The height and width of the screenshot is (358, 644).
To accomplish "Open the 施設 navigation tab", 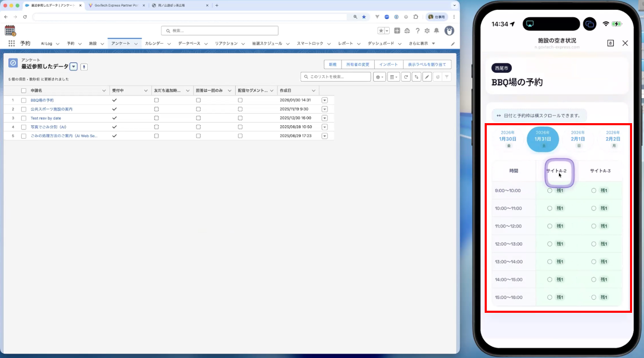I will 93,44.
